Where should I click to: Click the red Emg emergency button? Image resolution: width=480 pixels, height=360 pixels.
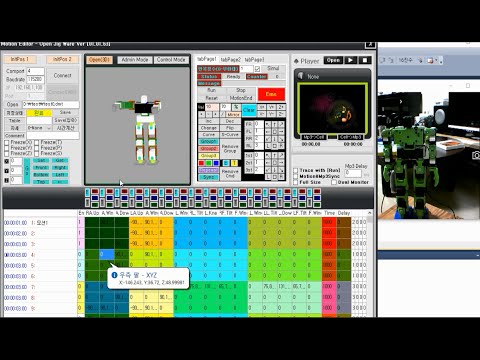271,94
